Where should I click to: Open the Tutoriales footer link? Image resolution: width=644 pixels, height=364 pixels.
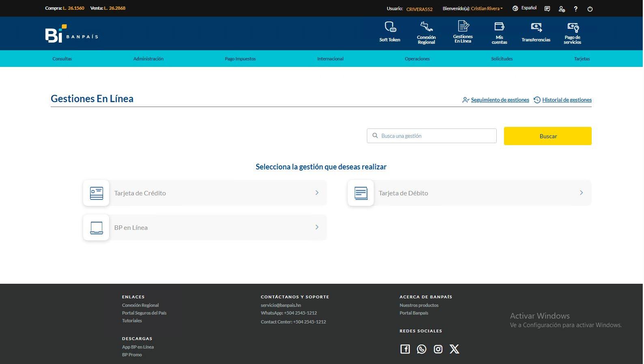coord(132,321)
